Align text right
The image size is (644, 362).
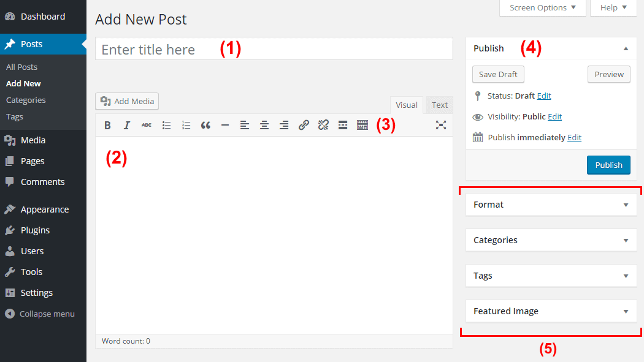[284, 125]
